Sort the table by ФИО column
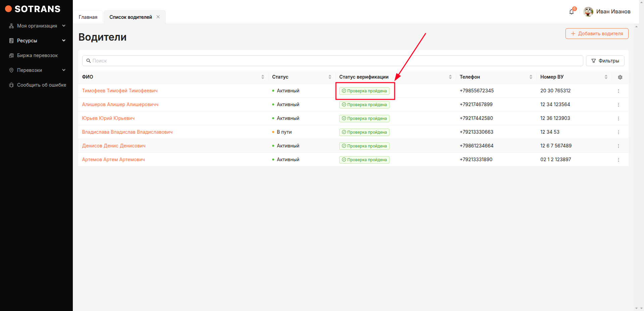This screenshot has height=311, width=644. tap(262, 77)
